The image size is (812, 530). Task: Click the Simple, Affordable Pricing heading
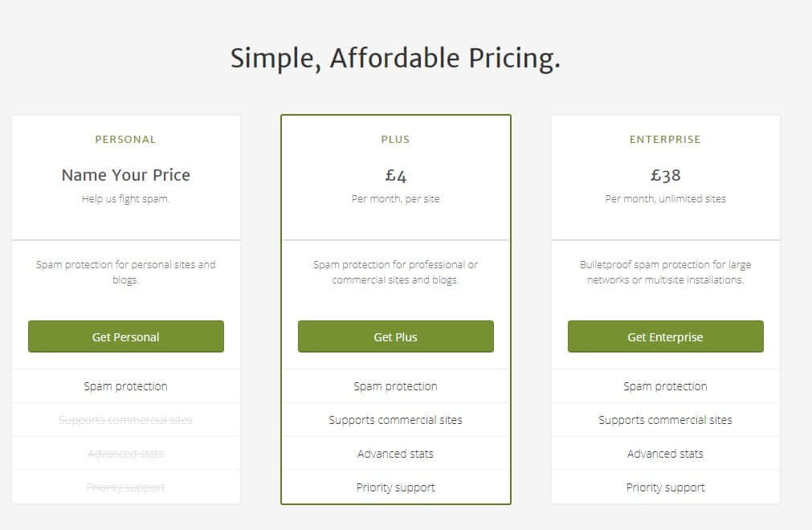click(x=396, y=58)
